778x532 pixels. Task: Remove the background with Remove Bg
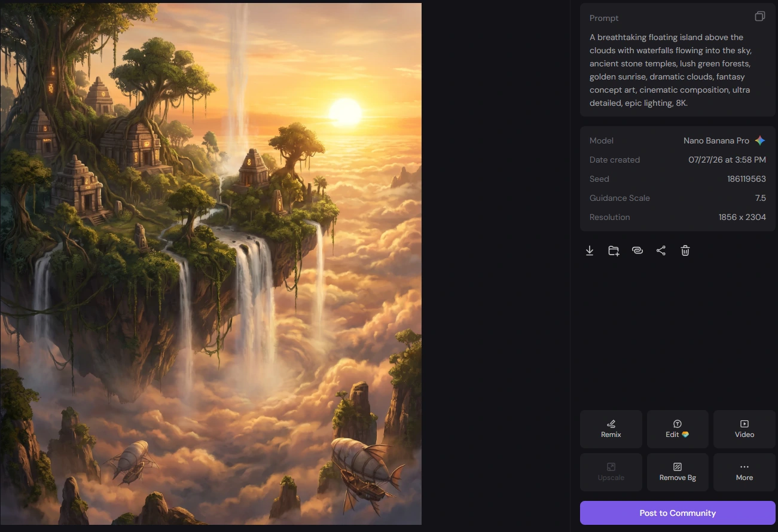click(x=678, y=472)
